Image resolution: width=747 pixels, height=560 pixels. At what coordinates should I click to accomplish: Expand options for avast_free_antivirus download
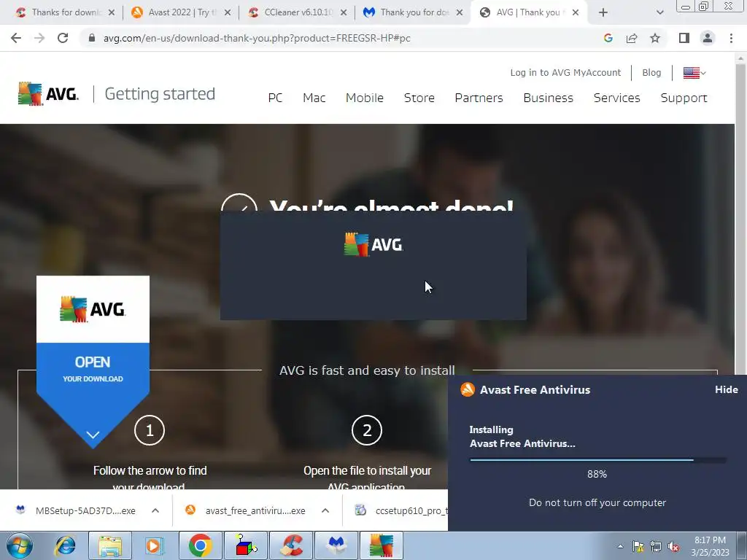coord(325,510)
